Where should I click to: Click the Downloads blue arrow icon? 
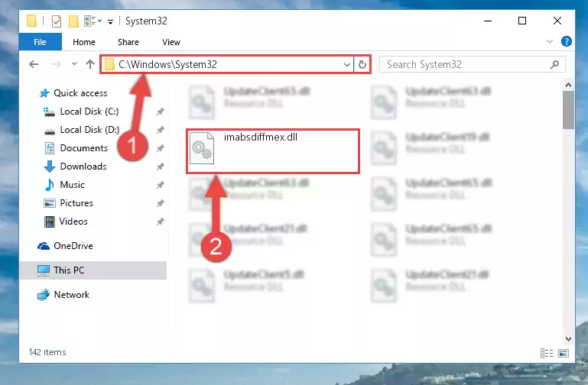coord(50,167)
